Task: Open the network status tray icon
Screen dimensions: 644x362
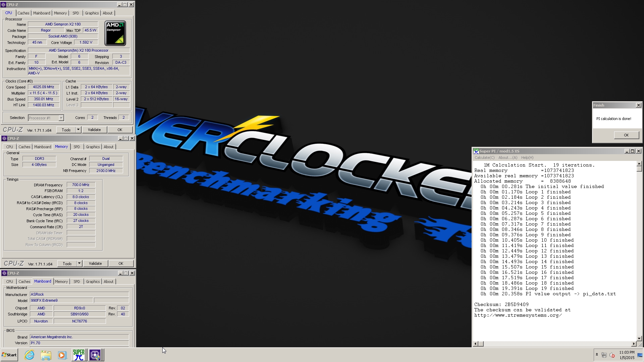Action: (x=604, y=355)
